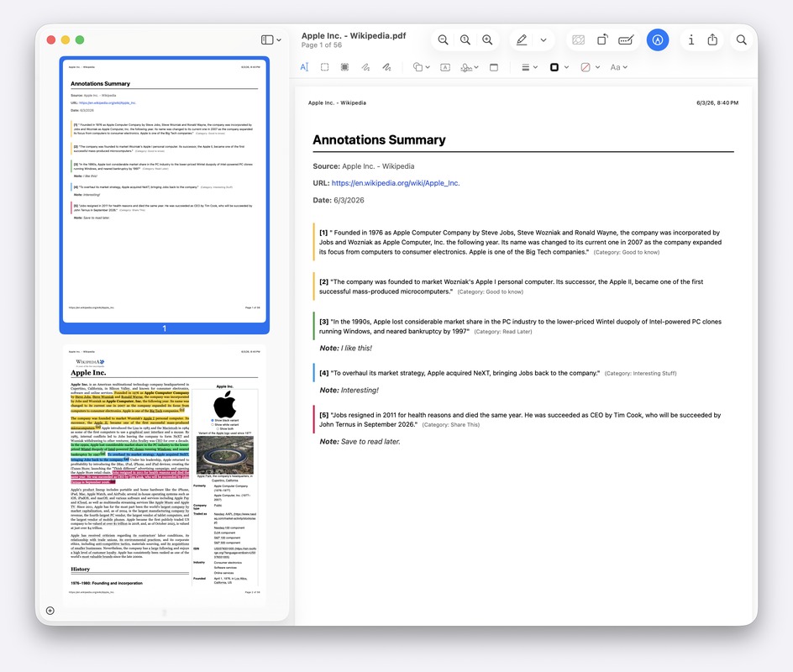This screenshot has height=672, width=793.
Task: Open the sidebar view options chevron
Action: pyautogui.click(x=279, y=40)
